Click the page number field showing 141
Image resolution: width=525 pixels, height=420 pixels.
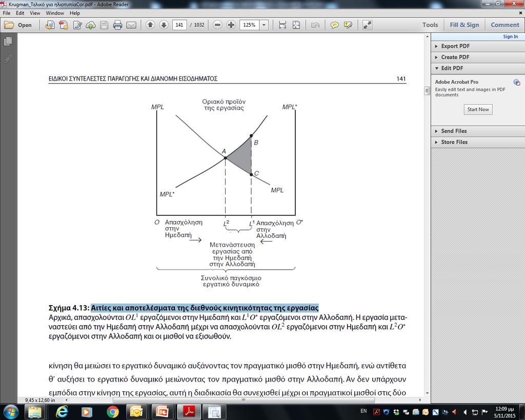click(x=179, y=25)
